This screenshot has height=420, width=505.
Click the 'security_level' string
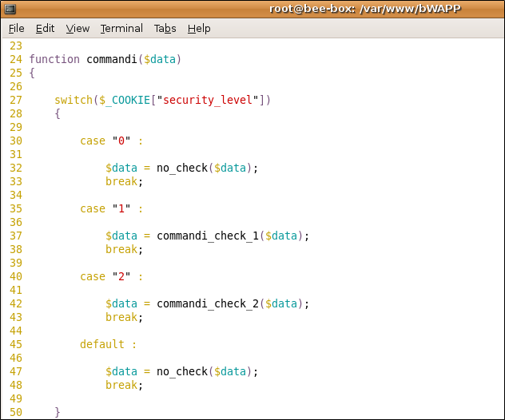208,100
